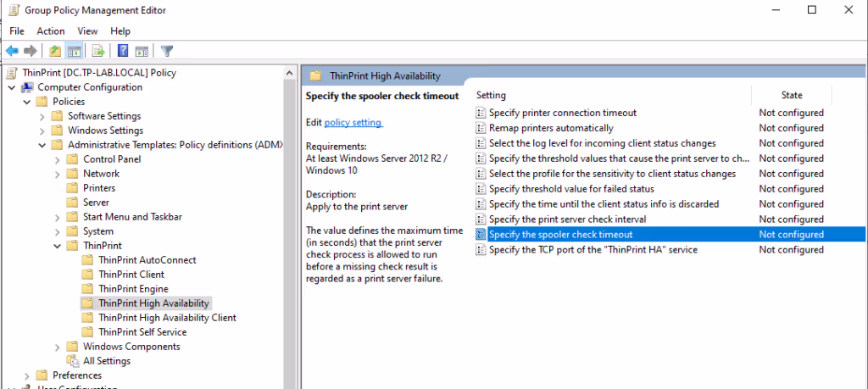Select 'Specify the time until the client status info is discarded'
Screen dimensions: 868x389
pyautogui.click(x=604, y=204)
